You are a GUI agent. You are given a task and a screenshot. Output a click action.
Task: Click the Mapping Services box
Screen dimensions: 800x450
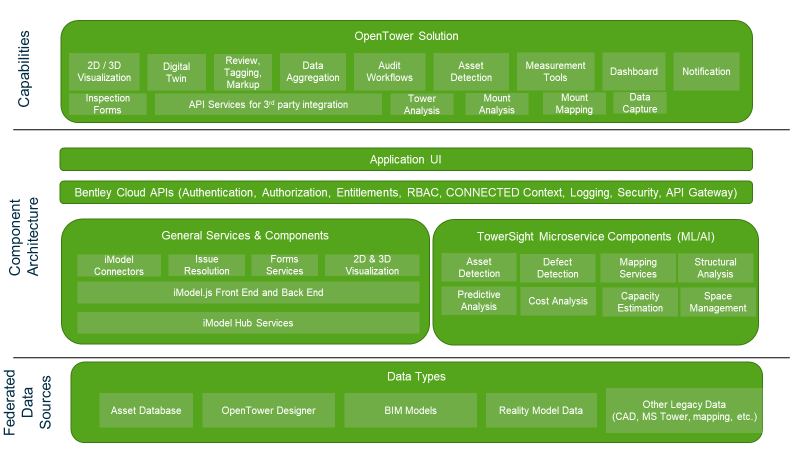point(638,268)
